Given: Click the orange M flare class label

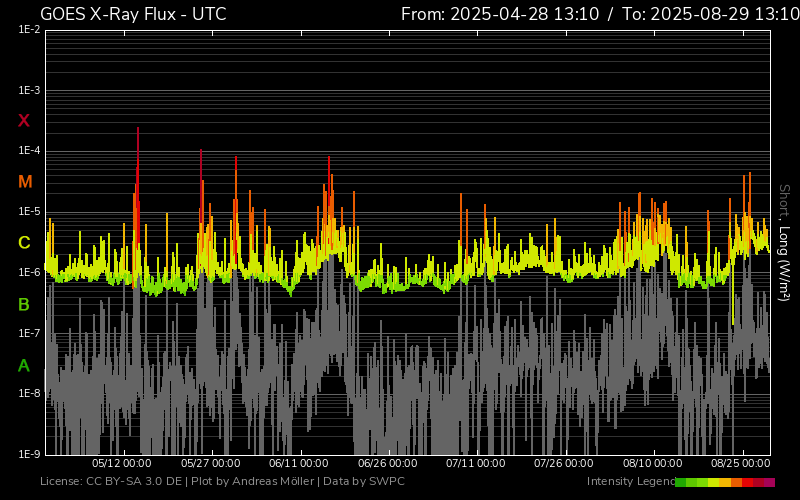Looking at the screenshot, I should tap(25, 182).
